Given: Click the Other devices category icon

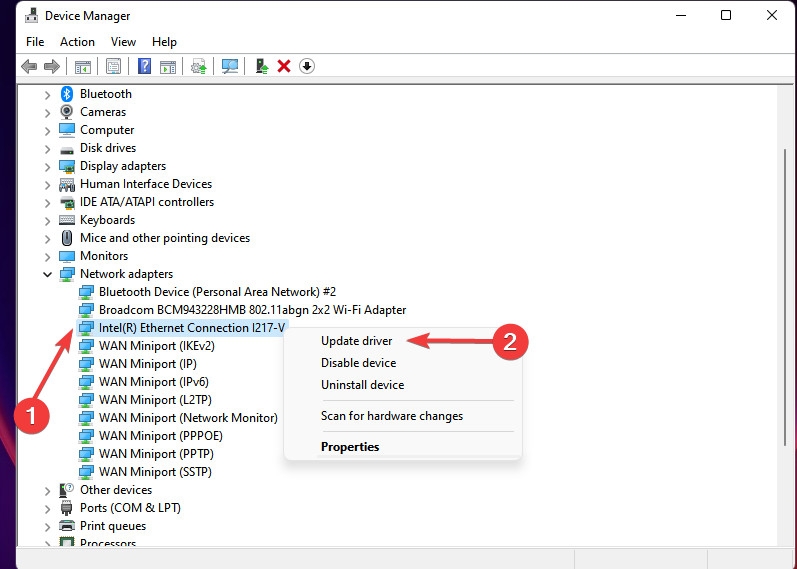Looking at the screenshot, I should pos(67,490).
